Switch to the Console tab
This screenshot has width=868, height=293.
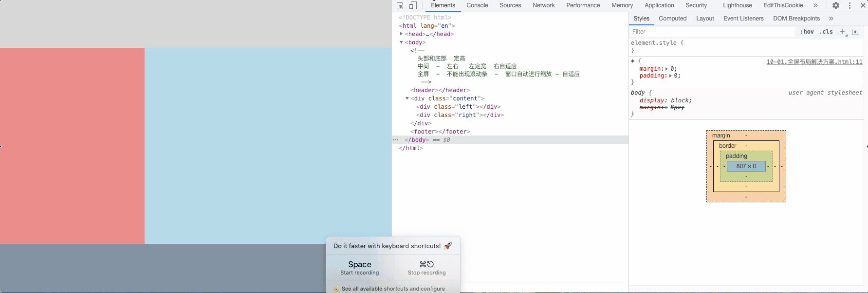pyautogui.click(x=477, y=5)
